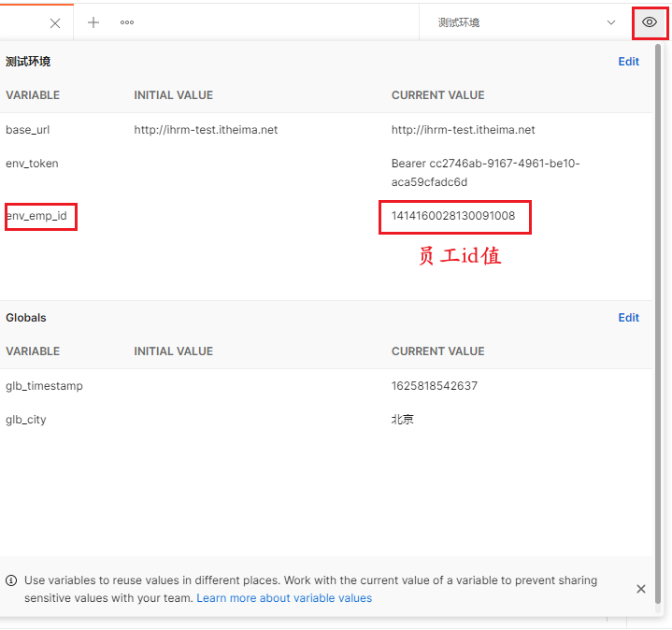The height and width of the screenshot is (630, 672).
Task: Edit the Globals variables
Action: pos(628,318)
